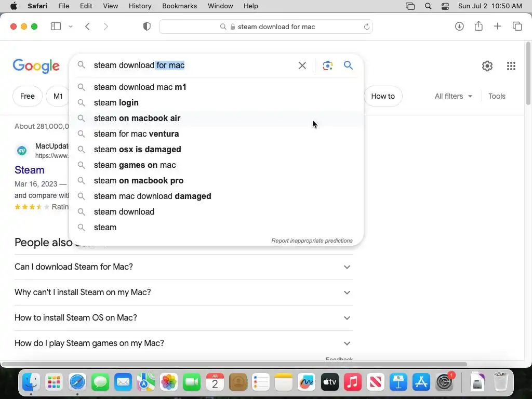Click the horizontal scrollbar at the window bottom

click(x=234, y=364)
